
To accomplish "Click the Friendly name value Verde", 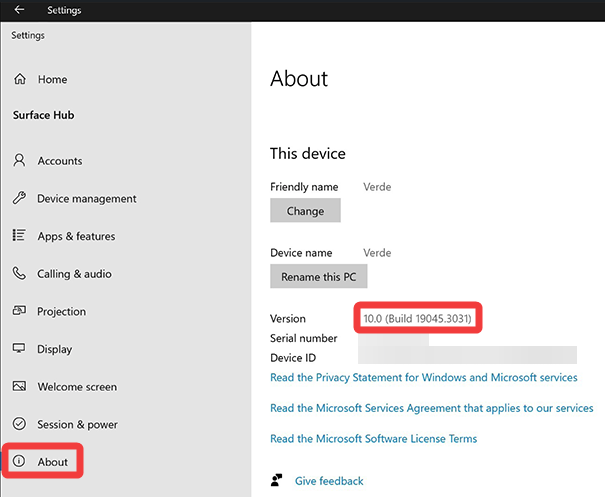I will [x=377, y=187].
